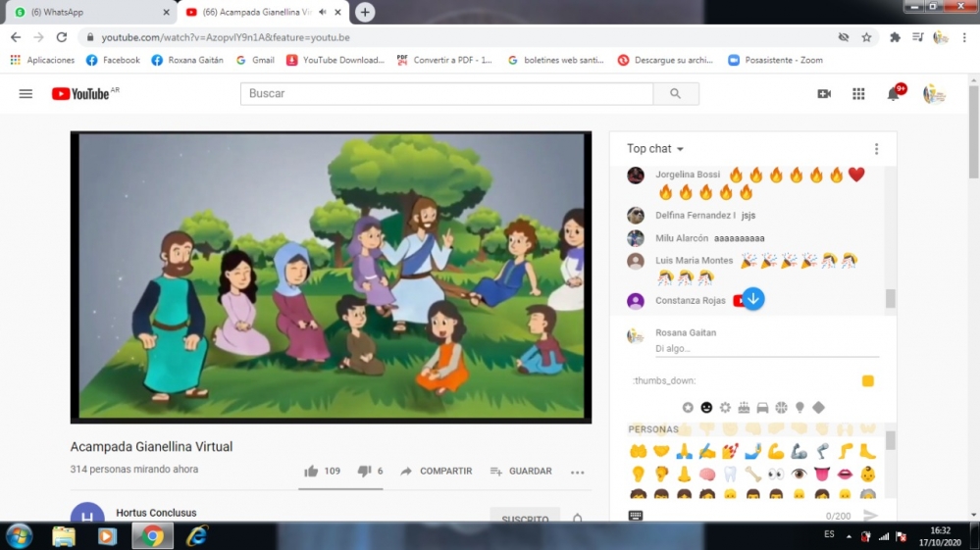Click the Acampada Gianellina video player
The width and height of the screenshot is (980, 550).
pos(331,277)
